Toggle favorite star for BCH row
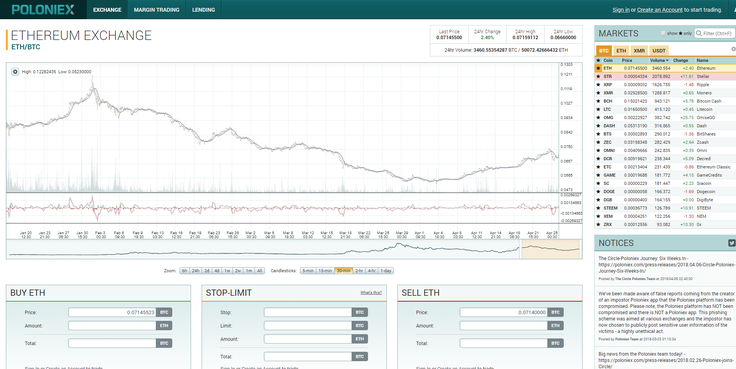Viewport: 736px width, 369px height. pyautogui.click(x=598, y=101)
